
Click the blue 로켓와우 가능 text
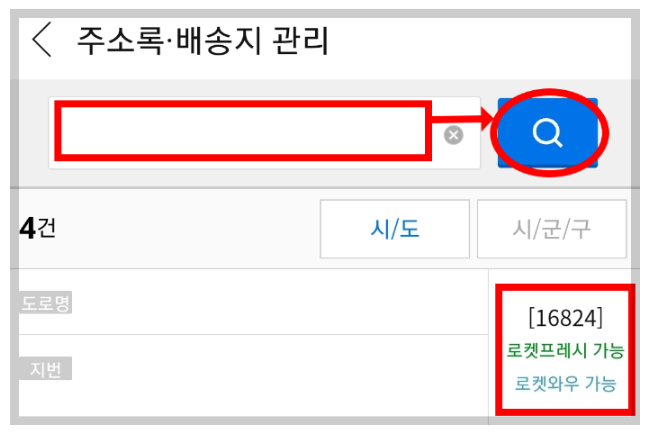coord(565,383)
